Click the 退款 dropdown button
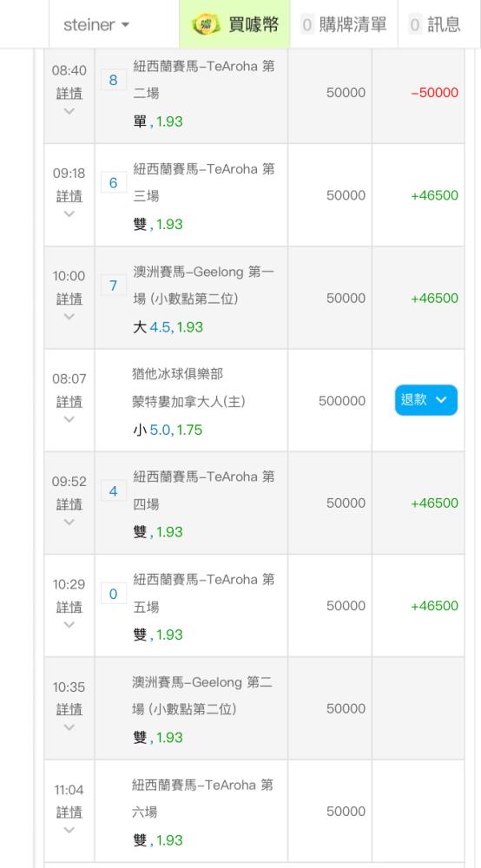481x868 pixels. coord(426,399)
